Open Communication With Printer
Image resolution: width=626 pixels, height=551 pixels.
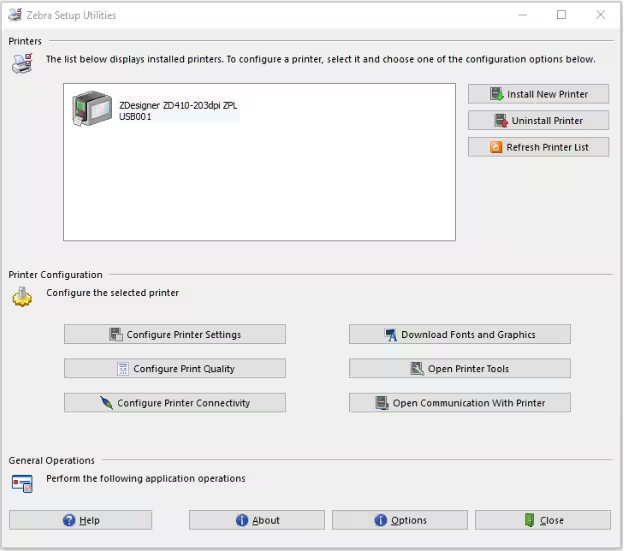(460, 403)
